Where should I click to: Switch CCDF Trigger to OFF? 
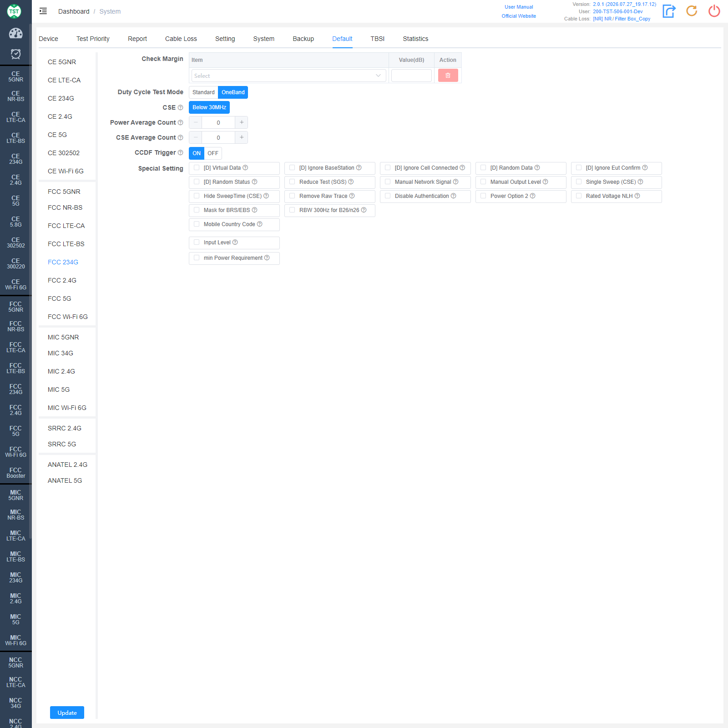[x=213, y=153]
